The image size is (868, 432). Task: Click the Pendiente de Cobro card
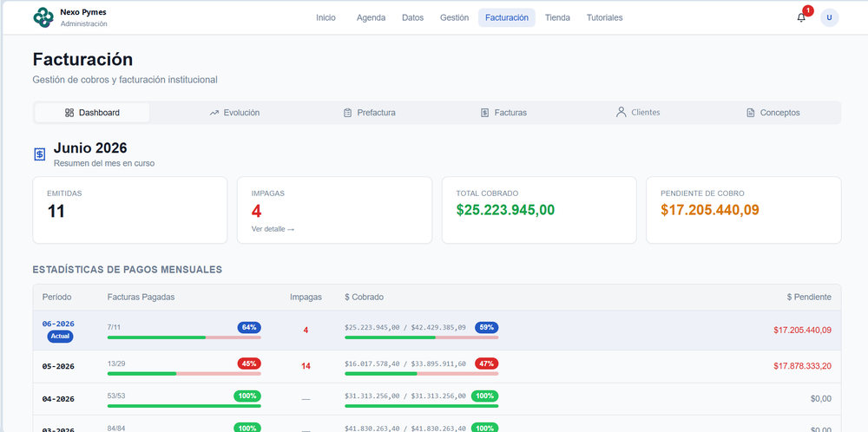pyautogui.click(x=744, y=210)
